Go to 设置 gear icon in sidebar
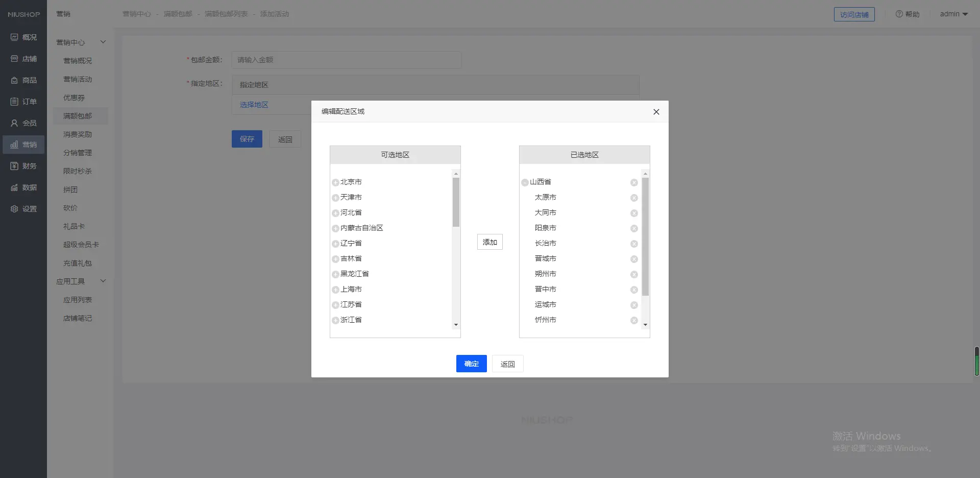This screenshot has height=478, width=980. tap(14, 209)
